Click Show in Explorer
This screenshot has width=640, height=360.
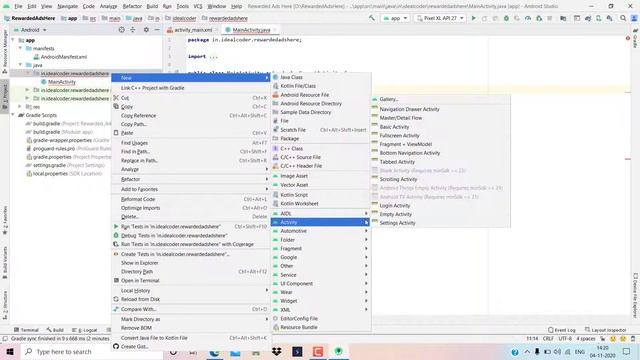point(139,263)
